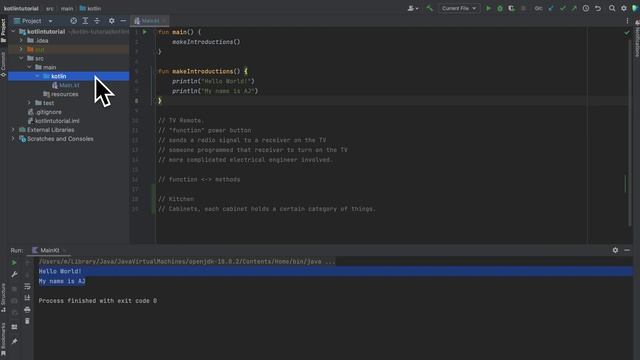Open the Current File run configuration dropdown

point(459,8)
